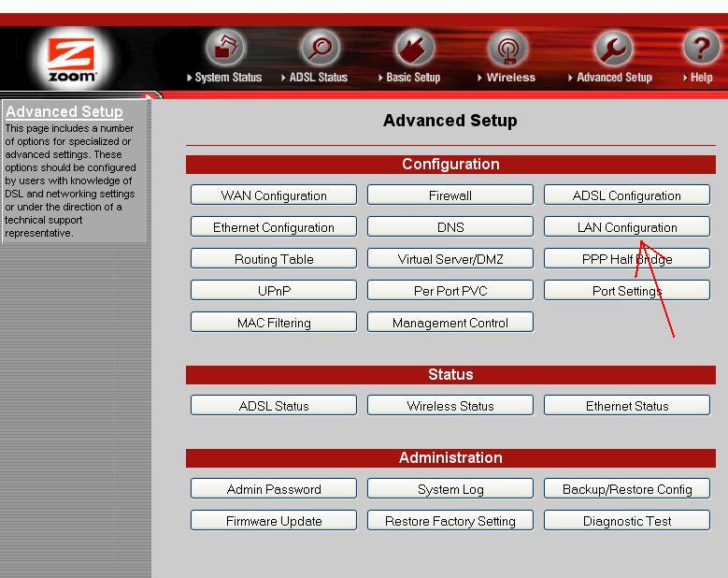Click the System Status folder icon
This screenshot has width=728, height=578.
(x=225, y=48)
